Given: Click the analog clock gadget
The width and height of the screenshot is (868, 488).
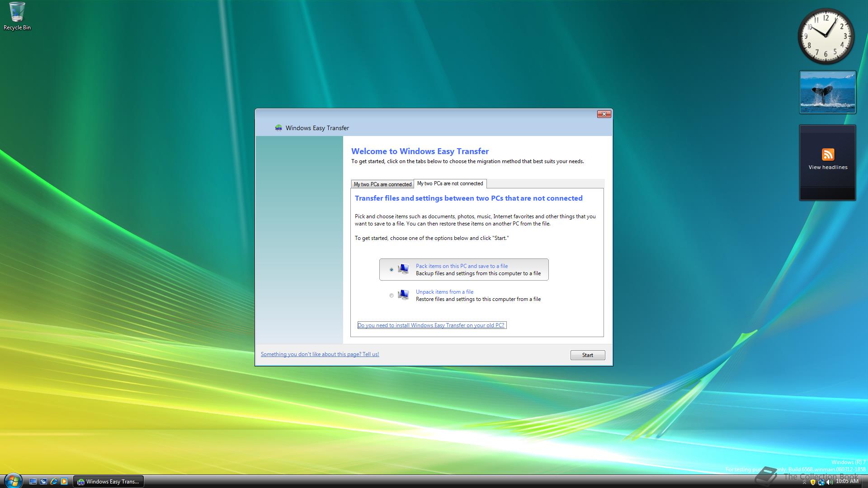Looking at the screenshot, I should 826,36.
